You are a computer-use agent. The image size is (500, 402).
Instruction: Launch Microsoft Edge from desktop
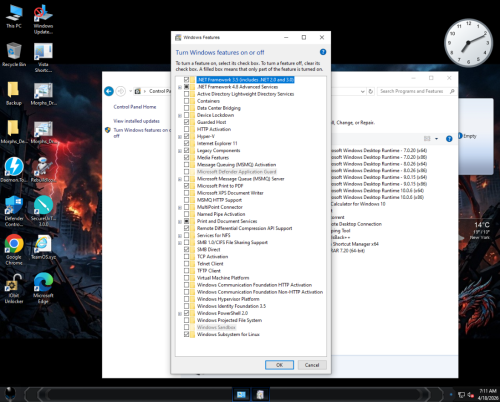point(43,288)
